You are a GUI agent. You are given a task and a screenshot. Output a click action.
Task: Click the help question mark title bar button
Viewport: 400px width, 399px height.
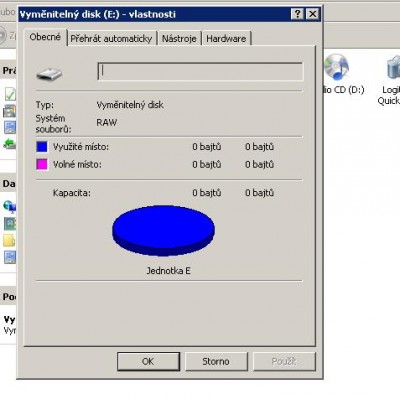tap(297, 14)
